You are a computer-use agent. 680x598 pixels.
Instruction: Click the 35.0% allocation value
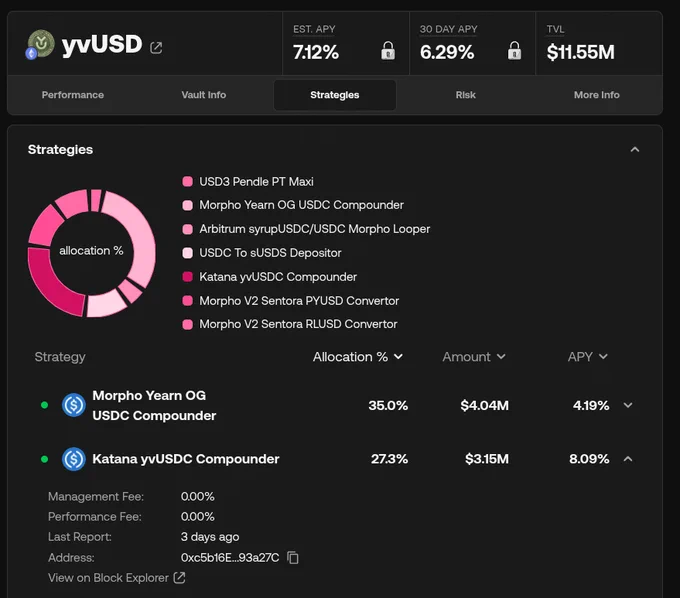click(388, 405)
